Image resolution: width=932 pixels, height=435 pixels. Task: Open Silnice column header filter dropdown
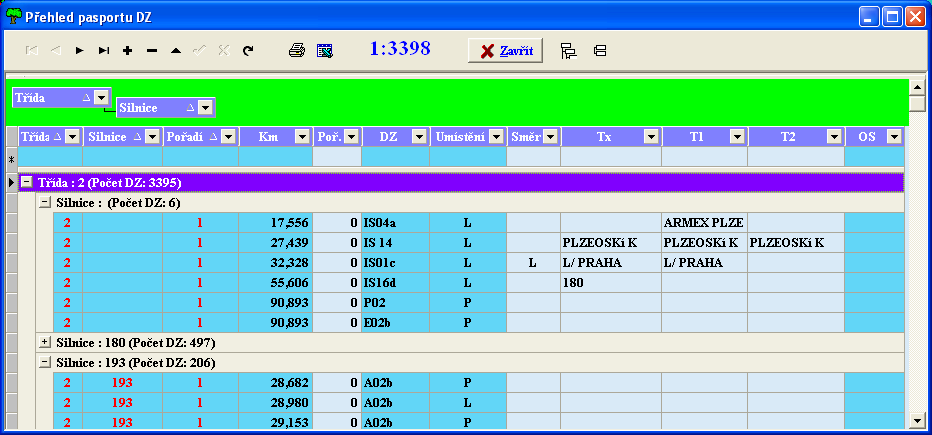point(153,137)
